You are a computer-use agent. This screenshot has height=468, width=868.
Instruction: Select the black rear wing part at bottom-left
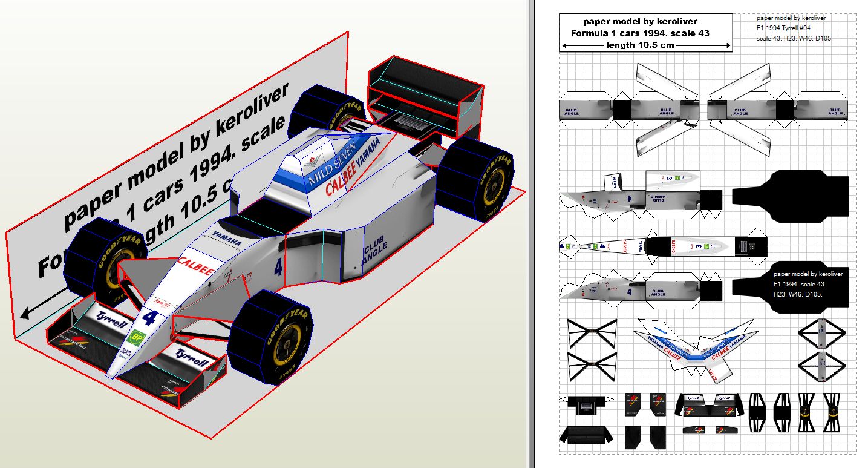[x=586, y=435]
